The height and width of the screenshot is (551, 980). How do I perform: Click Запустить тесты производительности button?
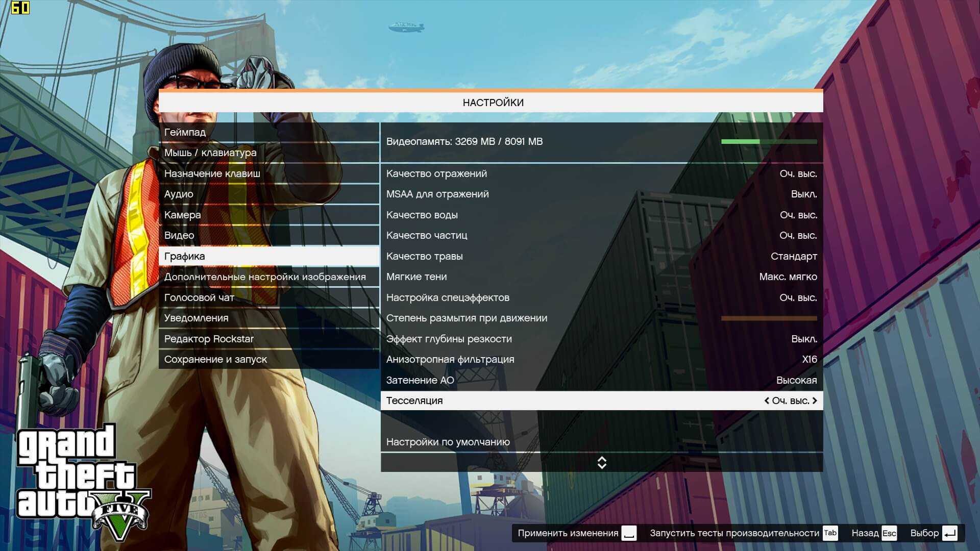pos(734,533)
